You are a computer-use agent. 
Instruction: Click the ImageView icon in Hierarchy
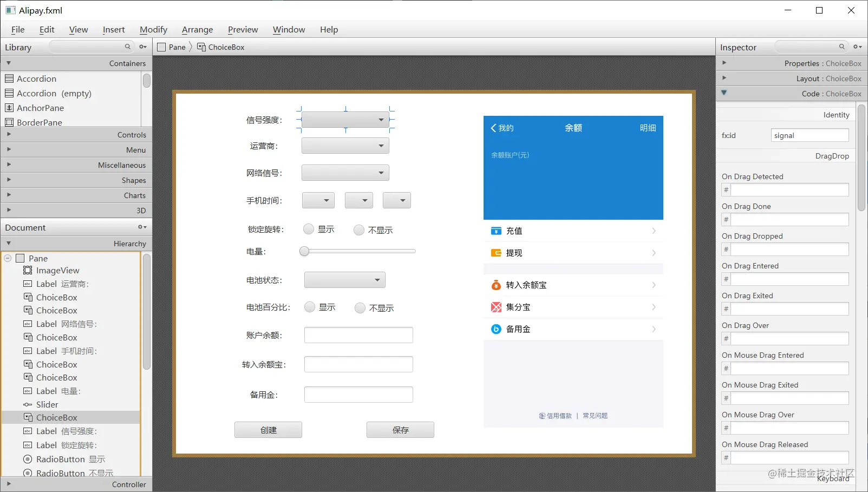point(28,270)
